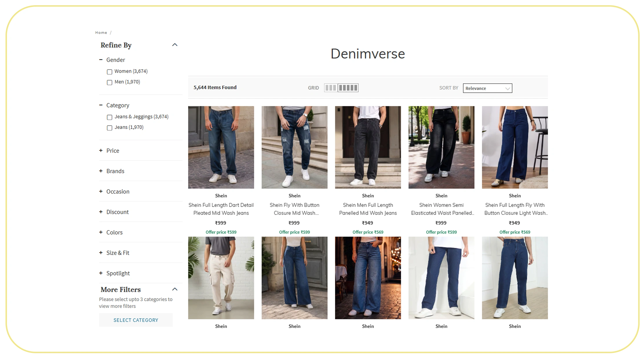Click the ₹999 price under Dart Detail jeans

[221, 223]
